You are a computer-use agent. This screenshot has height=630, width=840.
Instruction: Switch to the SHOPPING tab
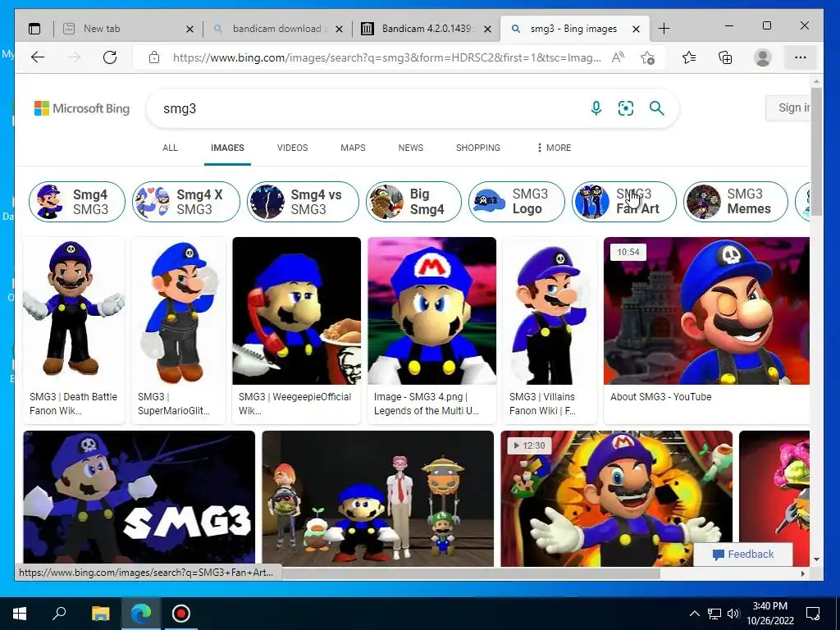click(x=478, y=148)
